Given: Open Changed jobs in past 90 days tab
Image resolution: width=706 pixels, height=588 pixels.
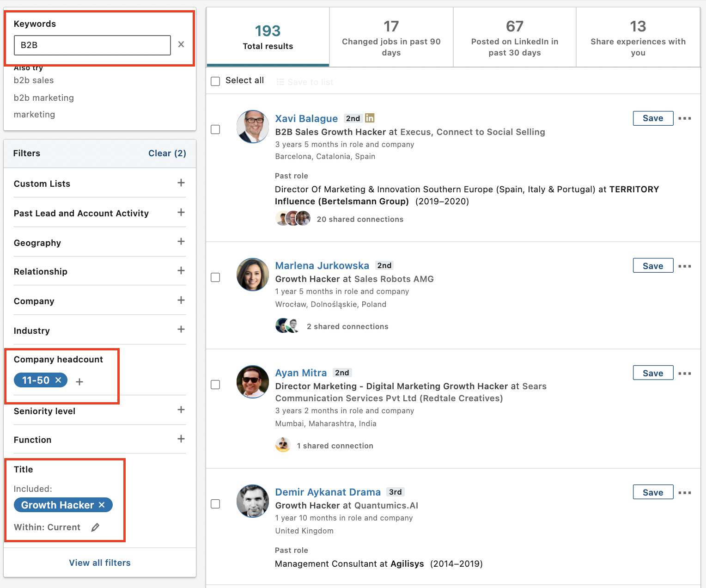Looking at the screenshot, I should 391,37.
